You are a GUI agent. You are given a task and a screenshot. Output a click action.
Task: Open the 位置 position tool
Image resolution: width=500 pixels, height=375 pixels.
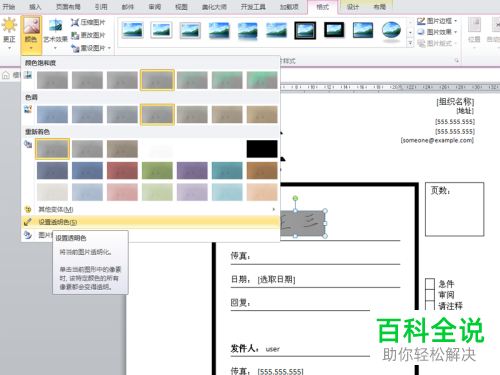(474, 33)
